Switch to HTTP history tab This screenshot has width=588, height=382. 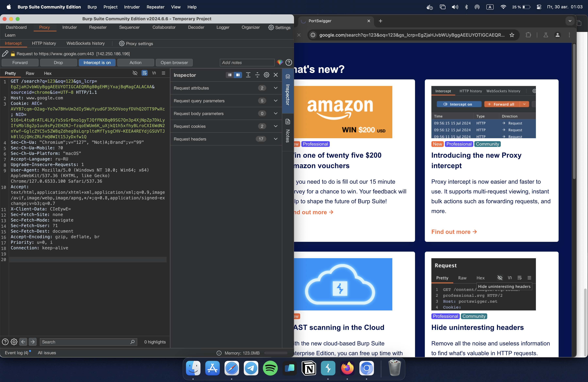[44, 43]
